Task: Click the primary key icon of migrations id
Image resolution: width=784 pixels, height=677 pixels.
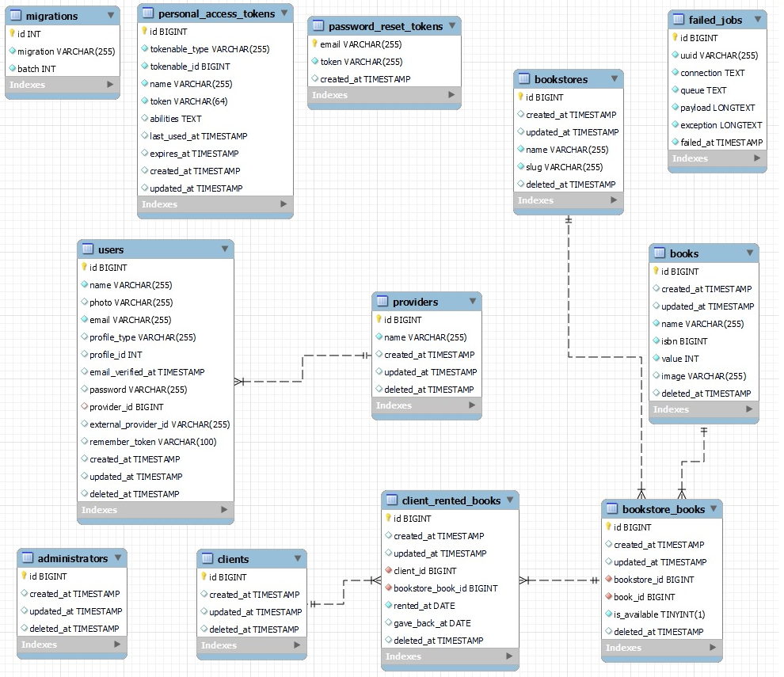Action: point(12,33)
